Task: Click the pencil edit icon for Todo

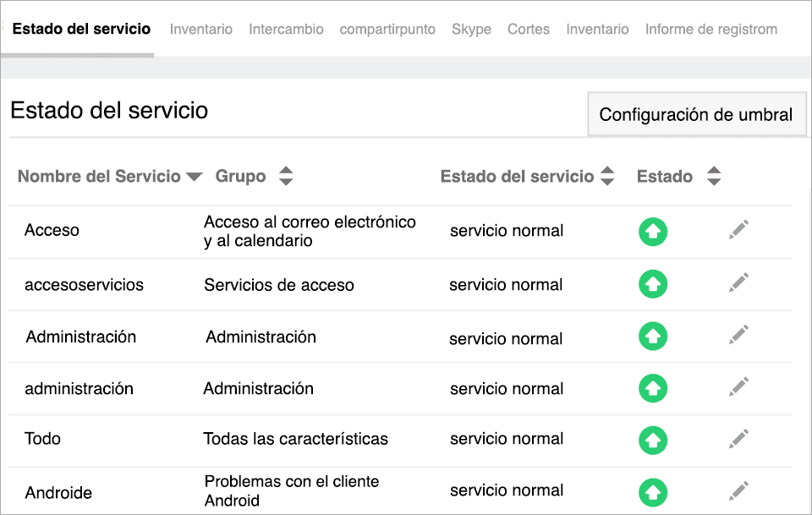Action: (738, 438)
